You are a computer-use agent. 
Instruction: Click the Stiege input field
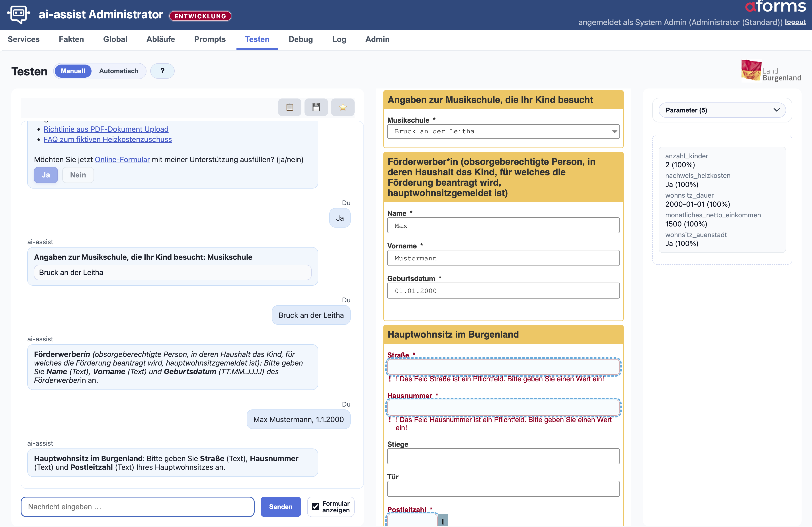click(x=503, y=456)
